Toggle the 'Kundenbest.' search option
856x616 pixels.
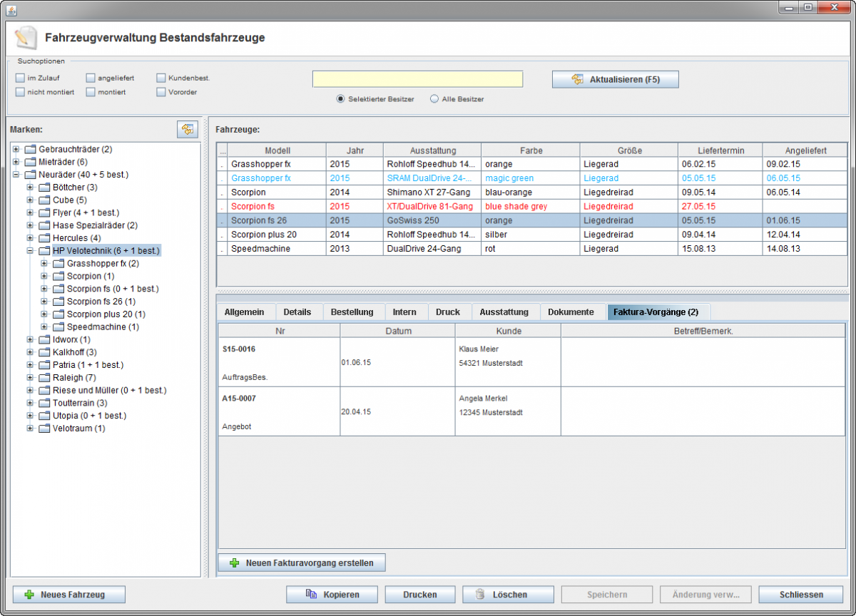coord(161,78)
